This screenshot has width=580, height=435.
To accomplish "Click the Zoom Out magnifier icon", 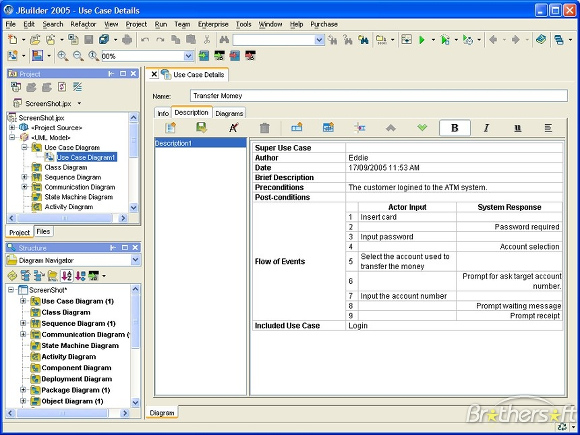I will [78, 56].
